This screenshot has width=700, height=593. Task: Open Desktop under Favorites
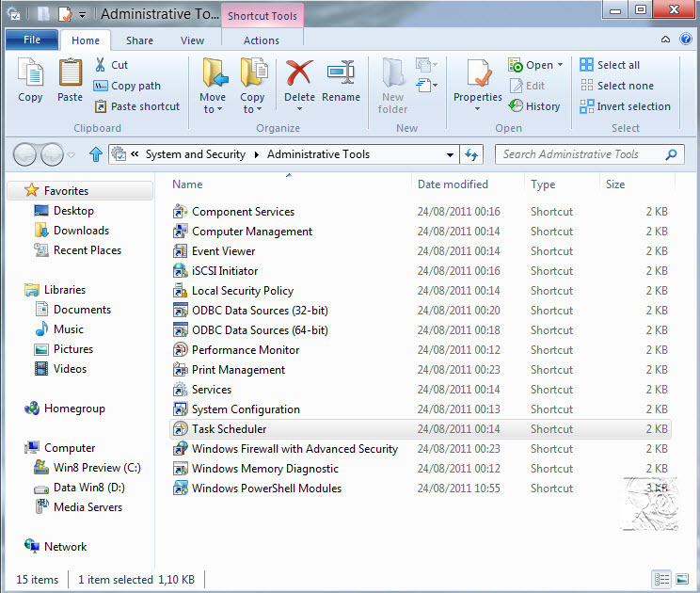coord(64,211)
